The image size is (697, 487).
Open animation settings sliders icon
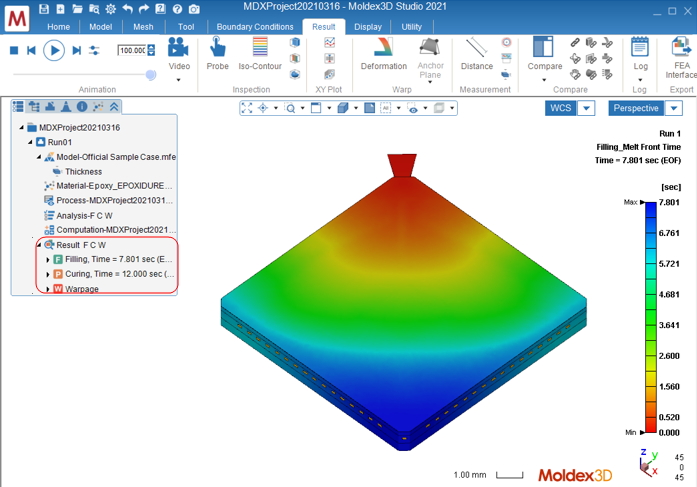pos(94,50)
